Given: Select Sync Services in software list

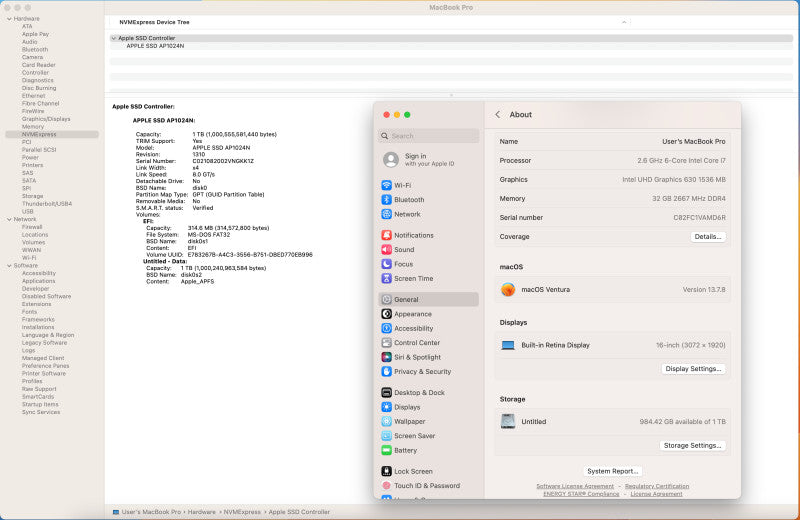Looking at the screenshot, I should click(x=41, y=412).
